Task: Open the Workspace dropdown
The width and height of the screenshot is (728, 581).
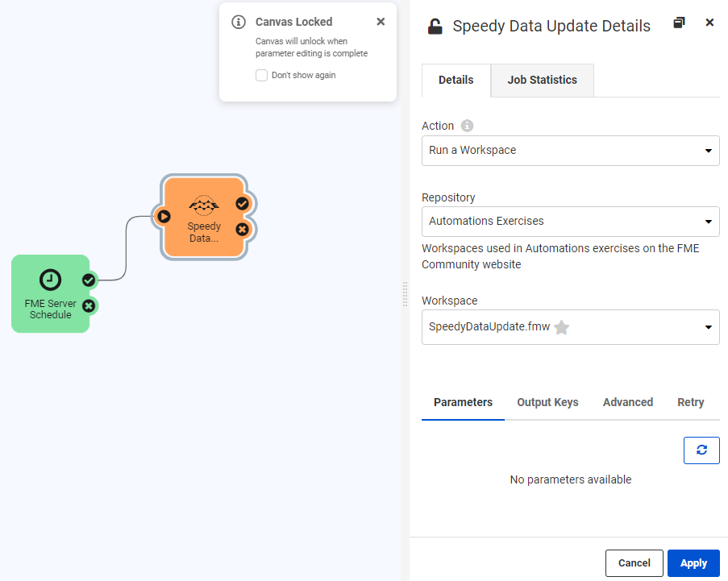Action: tap(570, 327)
